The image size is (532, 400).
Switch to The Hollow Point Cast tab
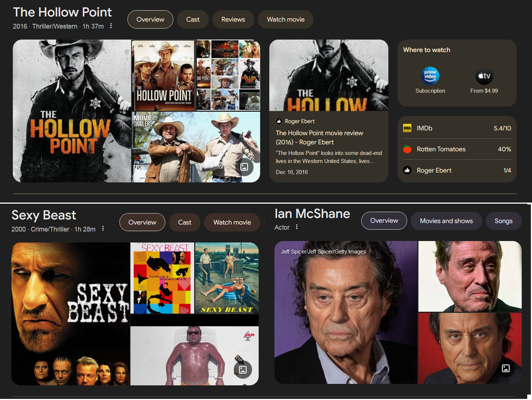pos(193,19)
